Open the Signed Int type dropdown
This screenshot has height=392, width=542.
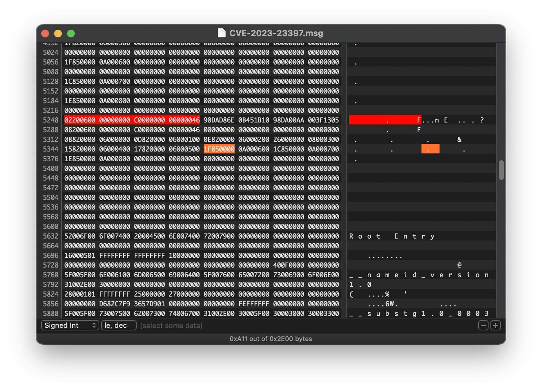(x=70, y=326)
